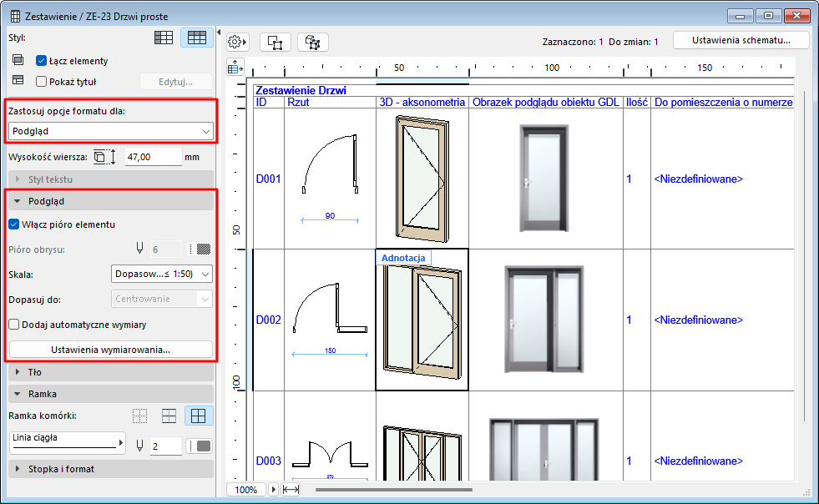
Task: Open the Zastosuj opcje formatu dla dropdown
Action: pyautogui.click(x=110, y=131)
